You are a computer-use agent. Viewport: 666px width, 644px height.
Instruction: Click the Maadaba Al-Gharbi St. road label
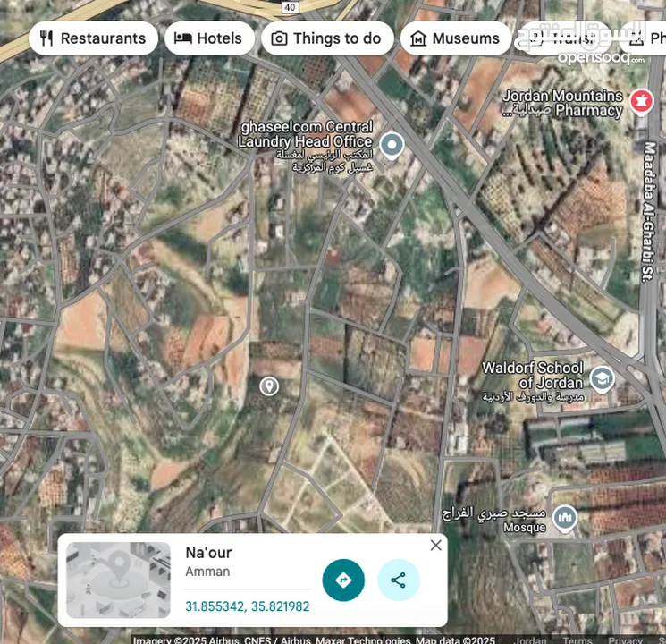[x=649, y=211]
